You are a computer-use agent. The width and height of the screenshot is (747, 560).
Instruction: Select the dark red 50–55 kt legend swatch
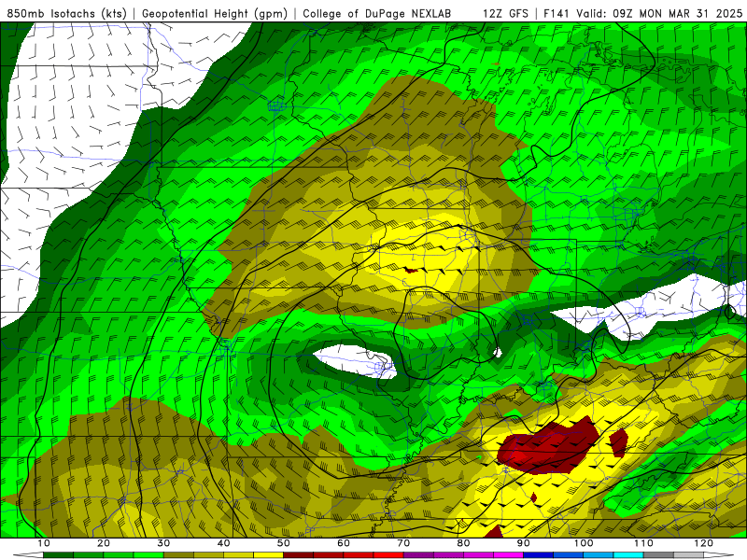298,555
